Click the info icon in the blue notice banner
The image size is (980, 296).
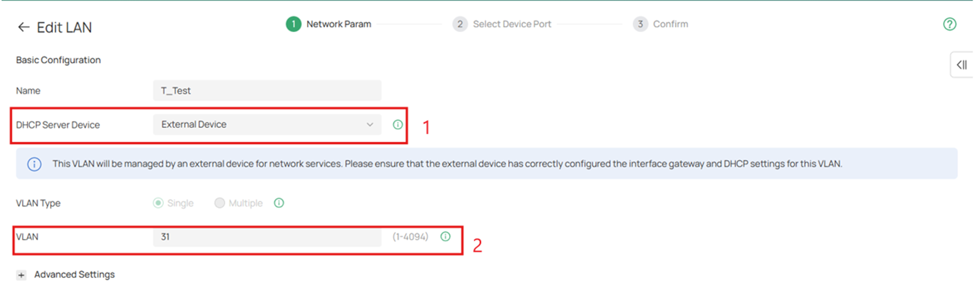tap(34, 164)
